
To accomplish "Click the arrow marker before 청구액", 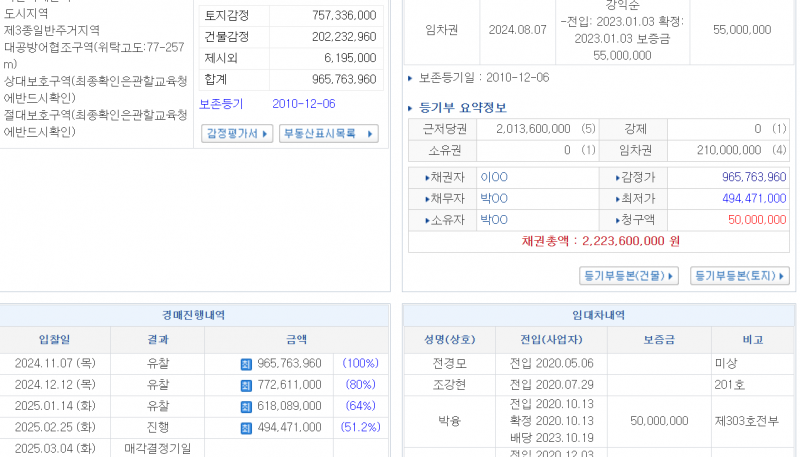I will click(x=618, y=219).
